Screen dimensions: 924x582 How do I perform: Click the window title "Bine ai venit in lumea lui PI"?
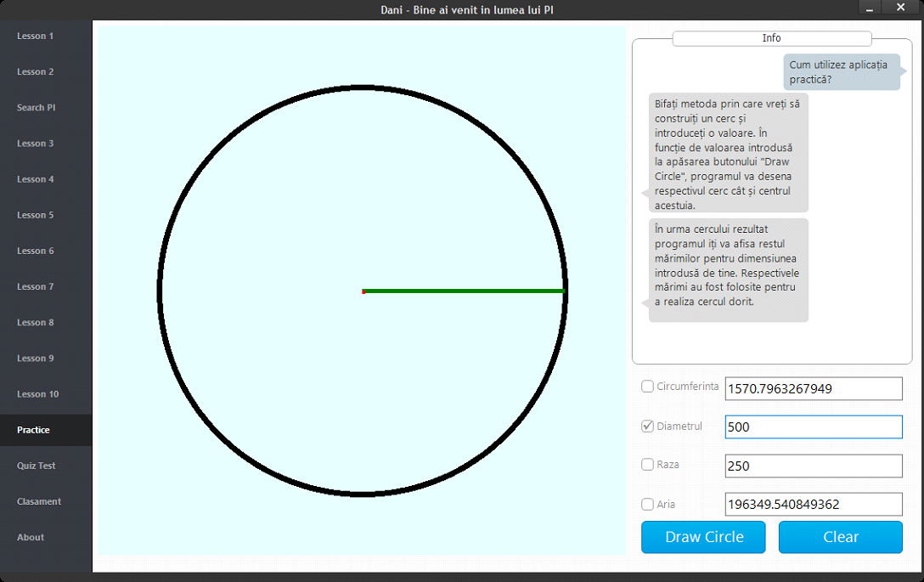[x=483, y=10]
